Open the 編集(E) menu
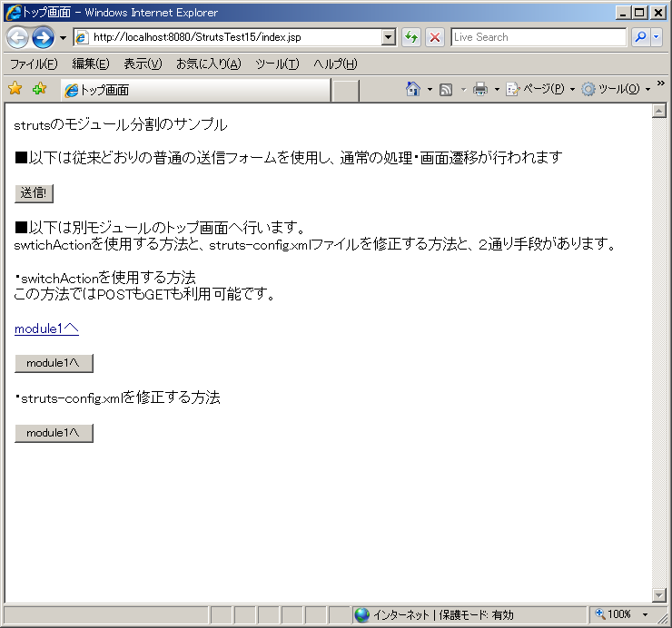This screenshot has height=628, width=672. click(91, 64)
